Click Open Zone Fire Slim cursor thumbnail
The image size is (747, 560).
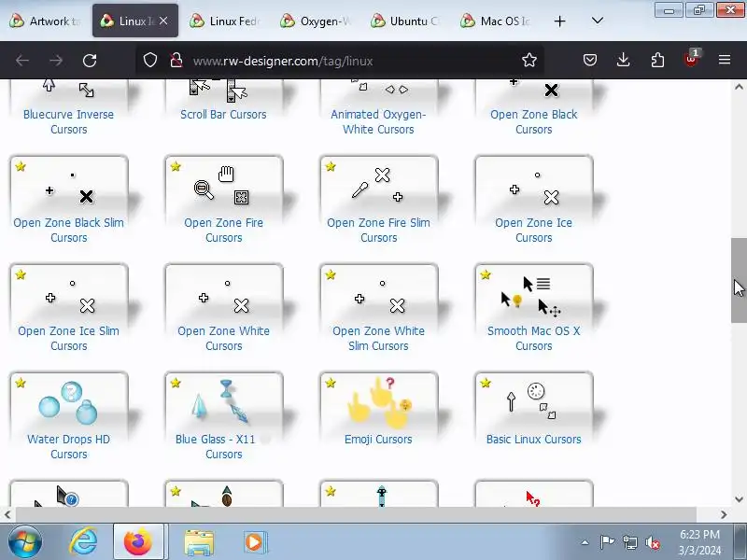click(x=378, y=185)
